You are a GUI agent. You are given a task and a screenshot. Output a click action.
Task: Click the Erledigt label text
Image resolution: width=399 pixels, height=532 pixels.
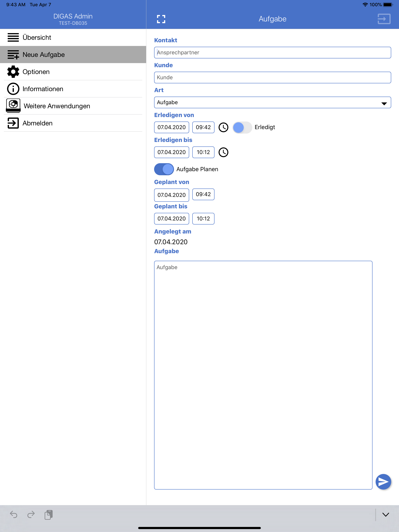[x=265, y=127]
